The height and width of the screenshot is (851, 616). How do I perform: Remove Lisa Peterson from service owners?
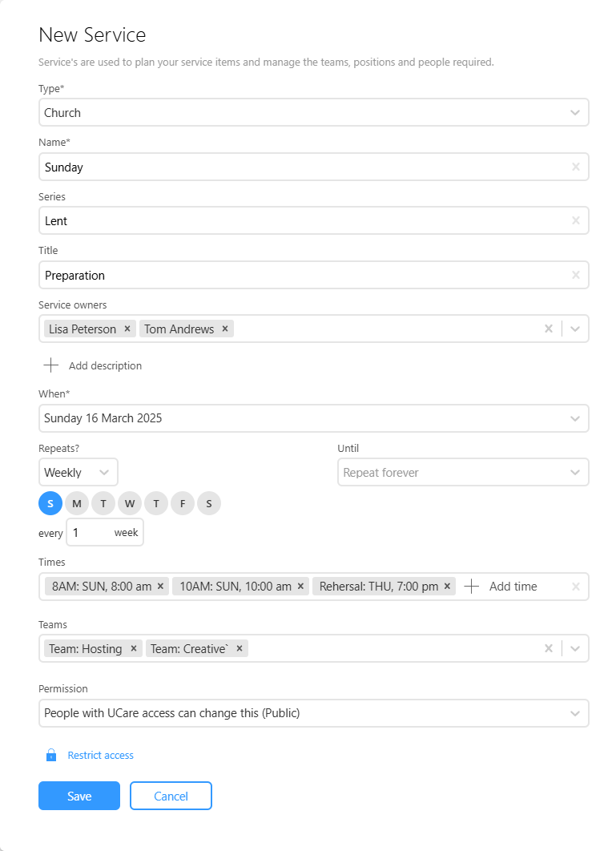[127, 329]
